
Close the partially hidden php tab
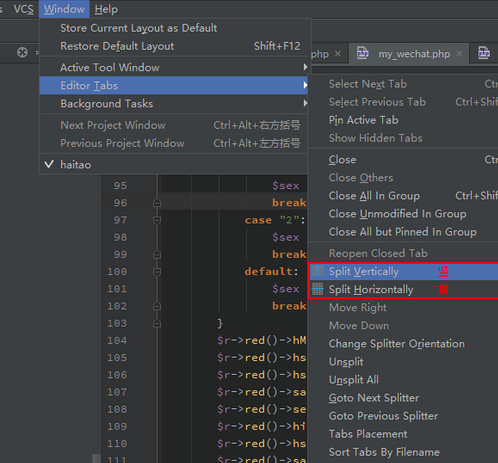coord(338,53)
